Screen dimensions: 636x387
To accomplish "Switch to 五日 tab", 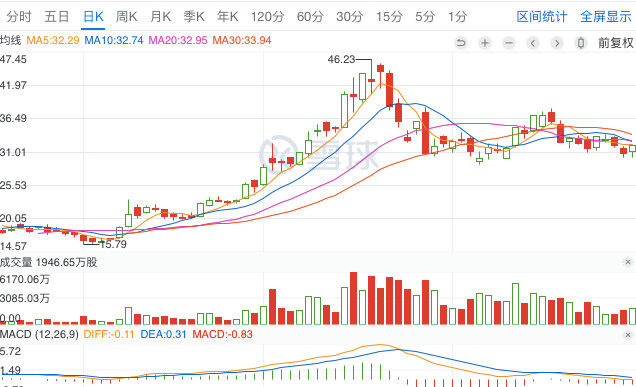I will pos(57,17).
